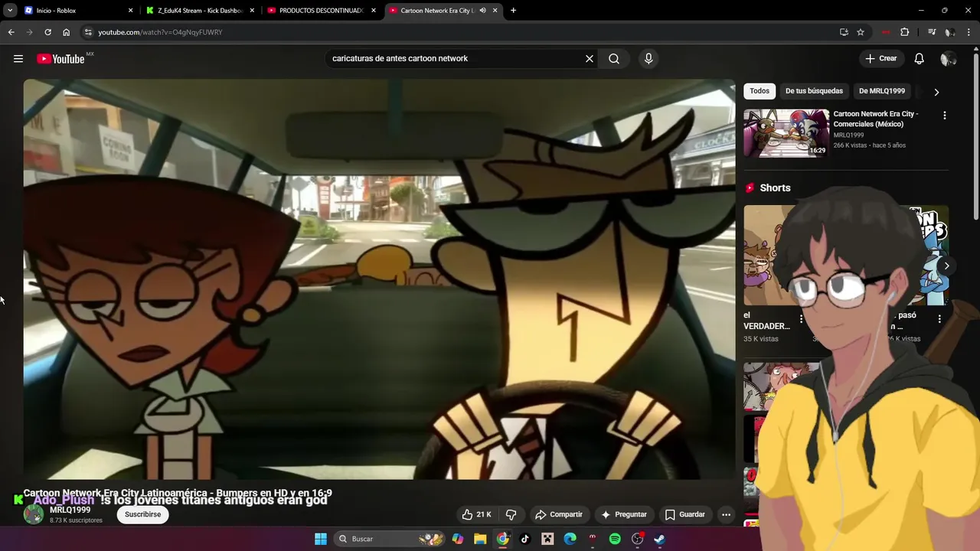The image size is (980, 551).
Task: Click the browser address bar URL
Action: pyautogui.click(x=160, y=32)
